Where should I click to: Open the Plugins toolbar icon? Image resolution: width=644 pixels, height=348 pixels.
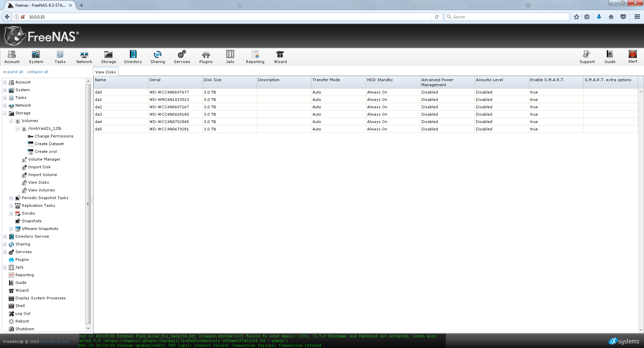pyautogui.click(x=206, y=57)
